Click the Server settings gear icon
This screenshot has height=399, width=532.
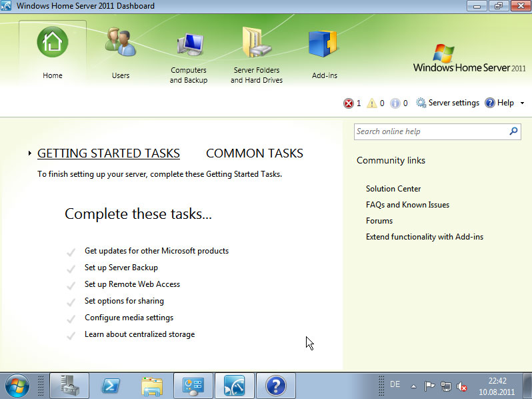point(421,103)
